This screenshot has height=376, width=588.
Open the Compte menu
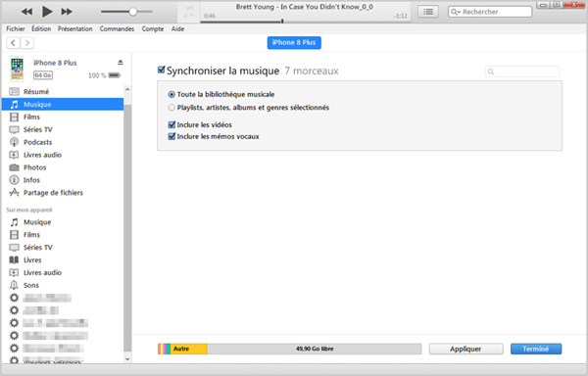click(x=153, y=28)
